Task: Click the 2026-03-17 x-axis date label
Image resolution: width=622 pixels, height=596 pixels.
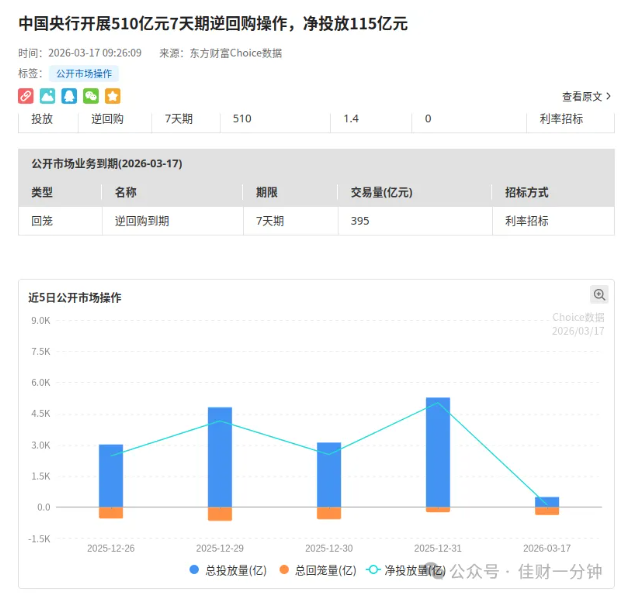Action: 547,548
